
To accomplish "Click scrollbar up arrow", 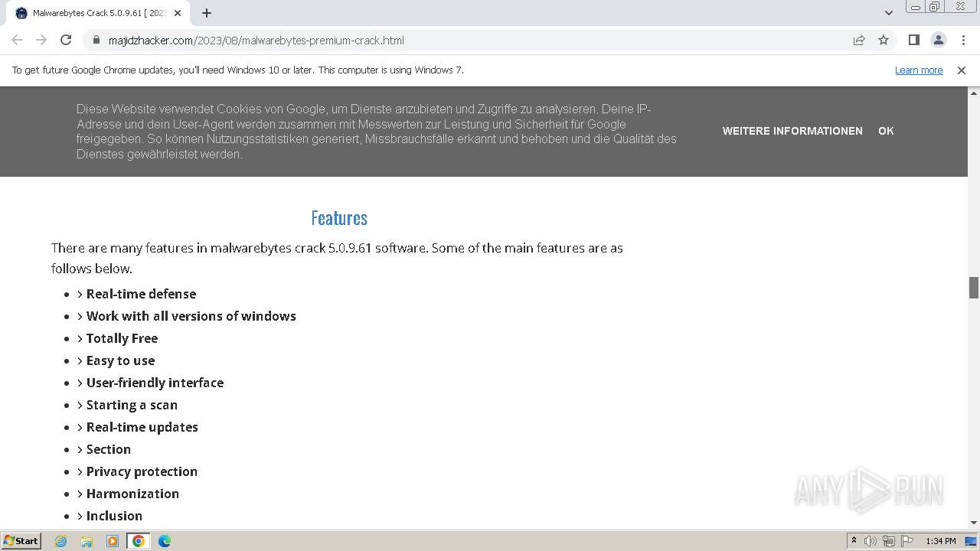I will (x=974, y=93).
